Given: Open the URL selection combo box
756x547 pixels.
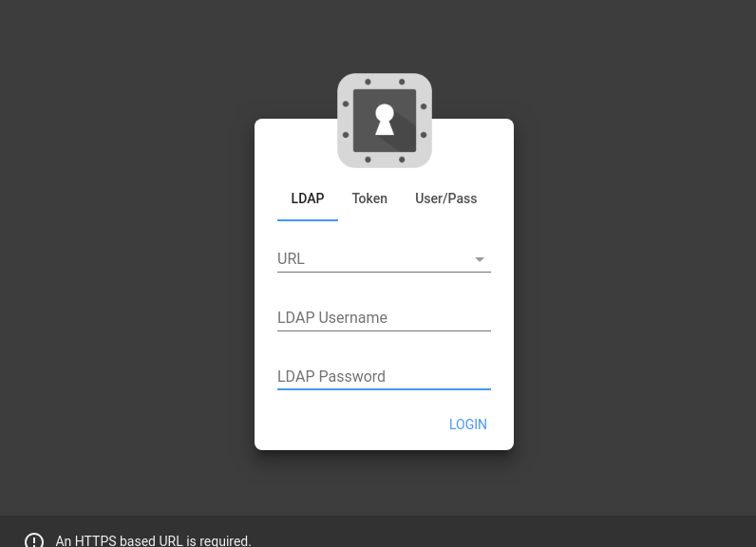Looking at the screenshot, I should click(x=384, y=259).
